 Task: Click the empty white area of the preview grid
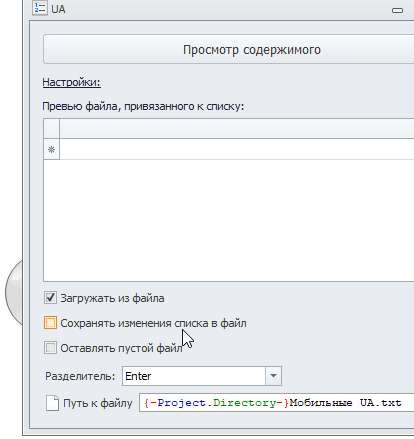(229, 220)
